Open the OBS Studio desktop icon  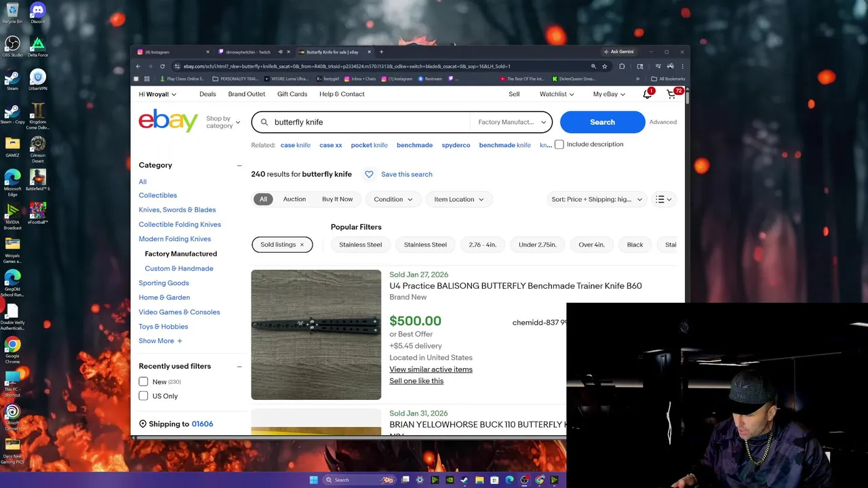coord(12,46)
